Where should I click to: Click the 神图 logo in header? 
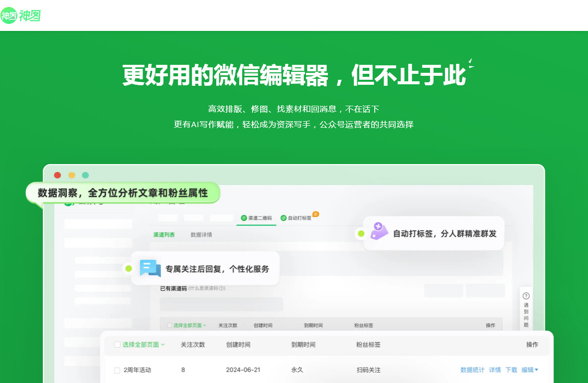[x=20, y=15]
